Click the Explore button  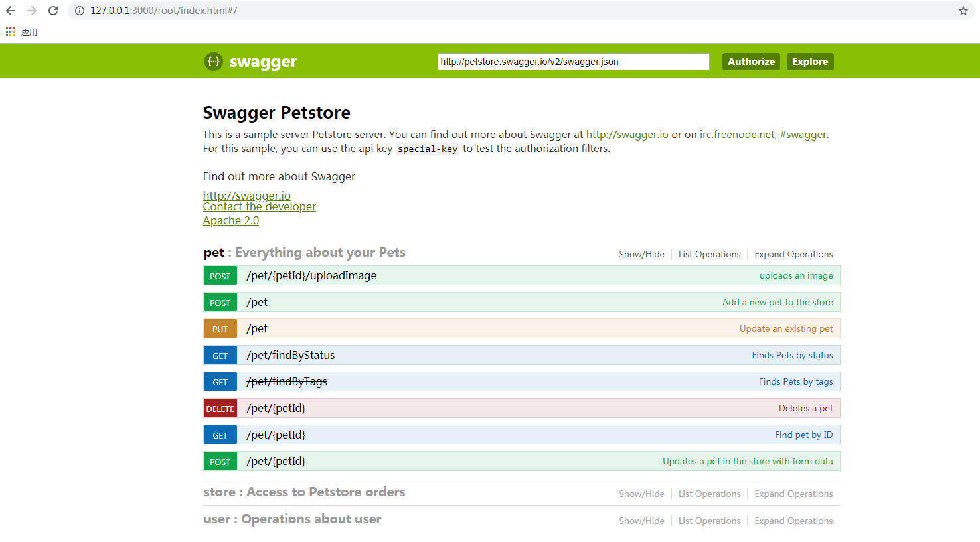810,62
